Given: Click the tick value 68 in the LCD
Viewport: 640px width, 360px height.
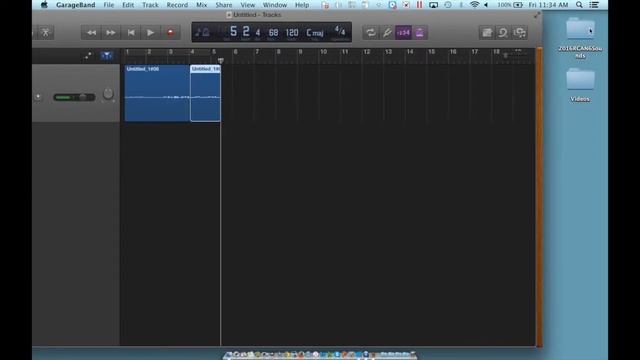Looking at the screenshot, I should (273, 32).
